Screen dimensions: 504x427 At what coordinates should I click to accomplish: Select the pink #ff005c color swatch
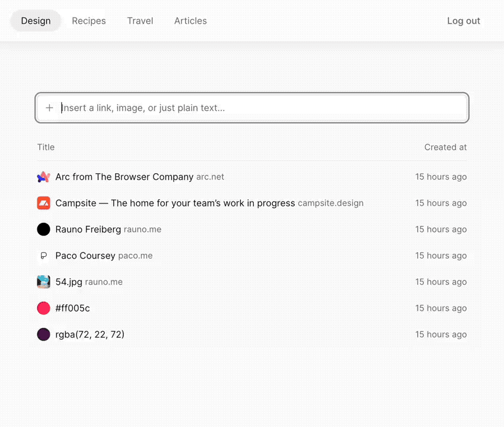(43, 308)
